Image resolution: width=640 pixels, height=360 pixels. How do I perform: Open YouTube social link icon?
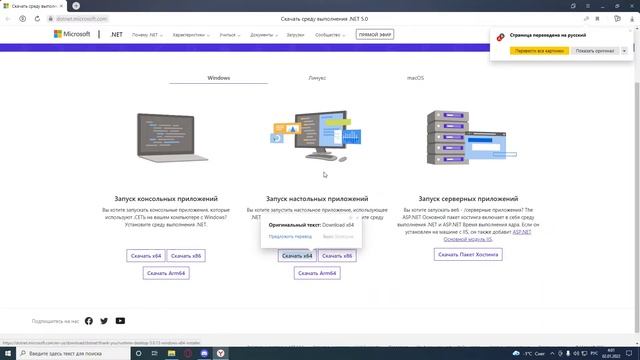click(x=120, y=321)
